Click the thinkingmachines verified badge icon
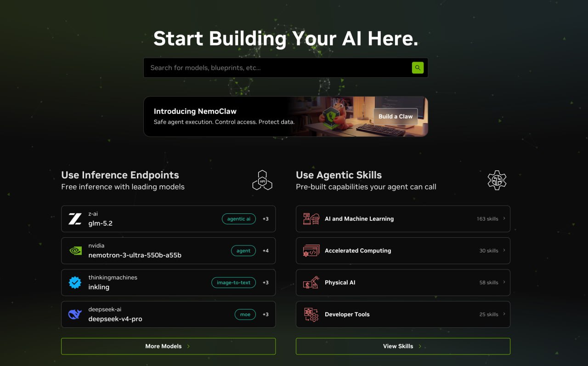This screenshot has height=366, width=588. click(x=75, y=282)
